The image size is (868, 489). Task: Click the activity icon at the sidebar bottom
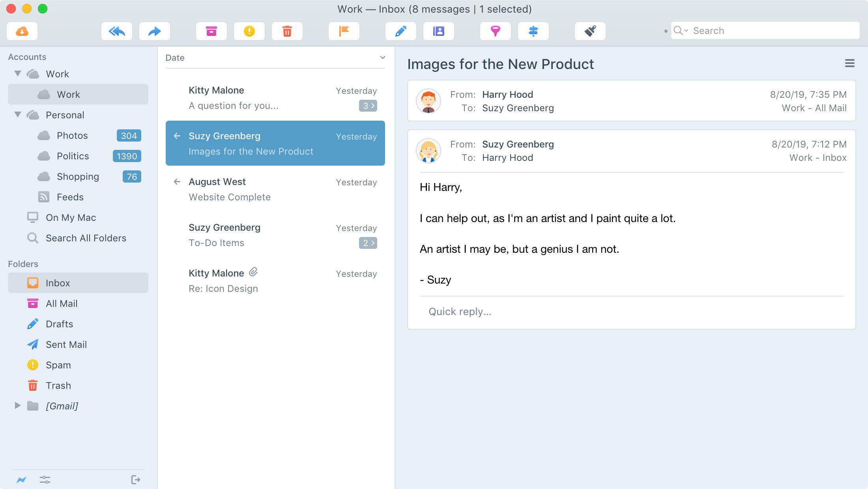click(21, 480)
